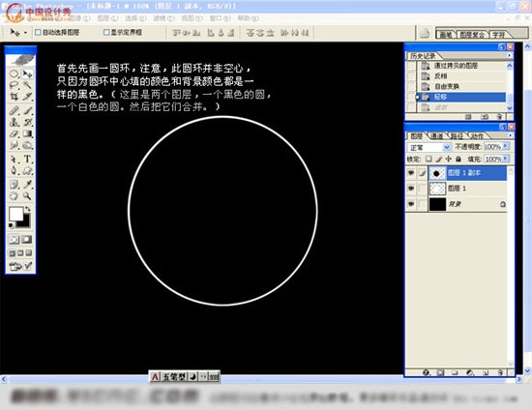
Task: Select Full Screen mode without menu bar
Action: (29, 253)
